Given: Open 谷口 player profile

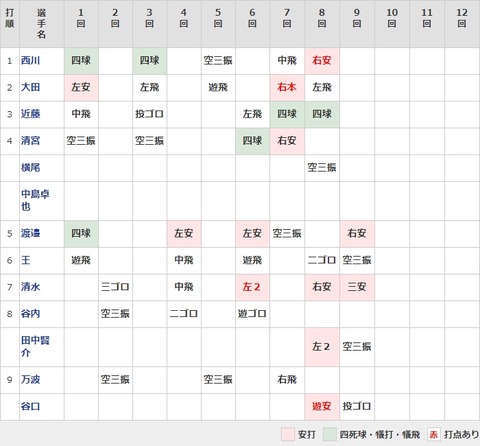Looking at the screenshot, I should pyautogui.click(x=30, y=406).
